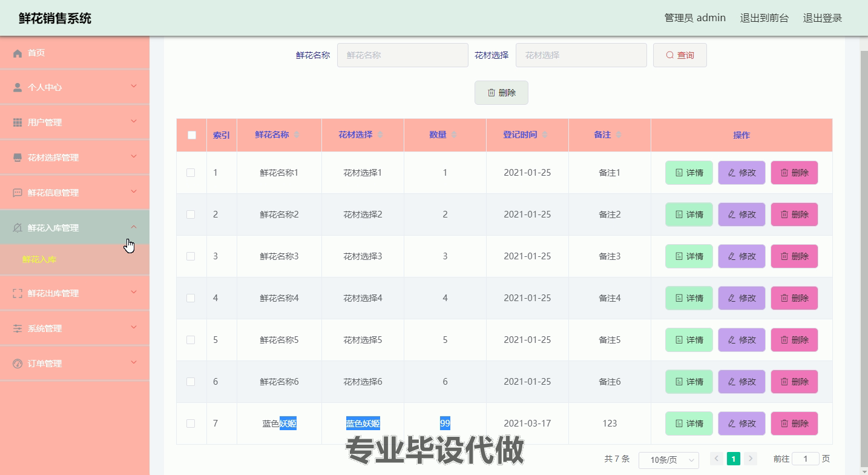Check the checkbox for row 7
The width and height of the screenshot is (868, 475).
[x=191, y=424]
